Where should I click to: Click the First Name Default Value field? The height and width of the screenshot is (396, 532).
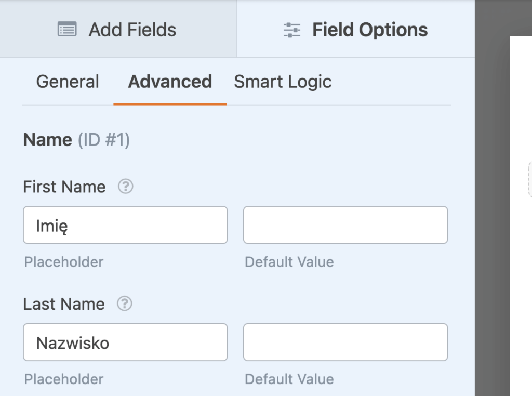(x=345, y=225)
